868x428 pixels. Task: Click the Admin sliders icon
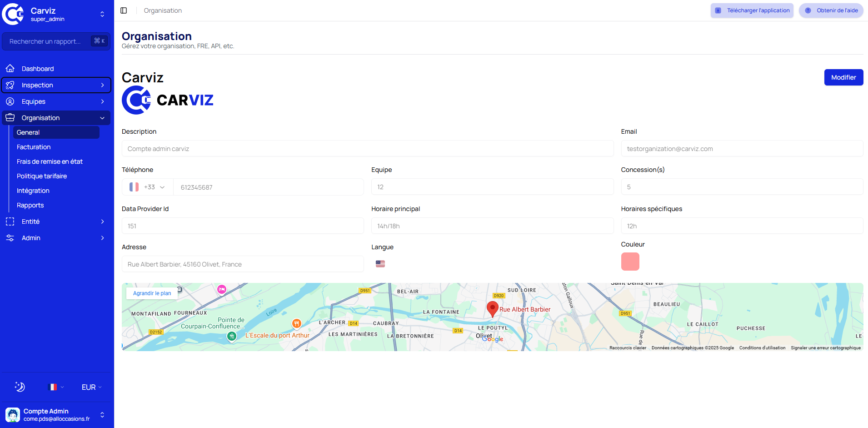10,238
